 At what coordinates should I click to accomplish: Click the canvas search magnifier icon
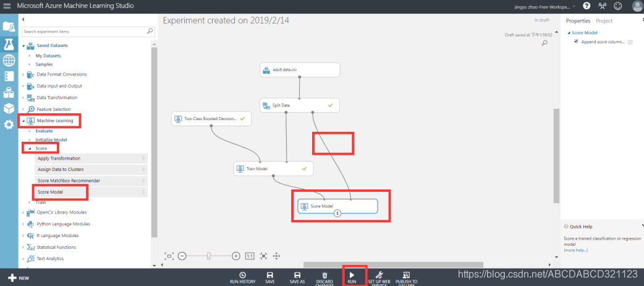pyautogui.click(x=544, y=43)
